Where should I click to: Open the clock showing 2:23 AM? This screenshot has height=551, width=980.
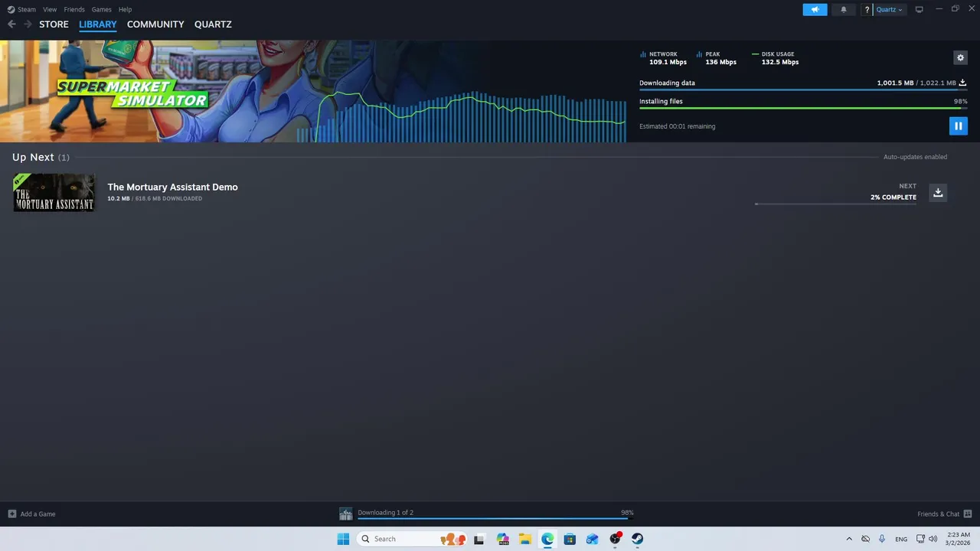[x=958, y=539]
